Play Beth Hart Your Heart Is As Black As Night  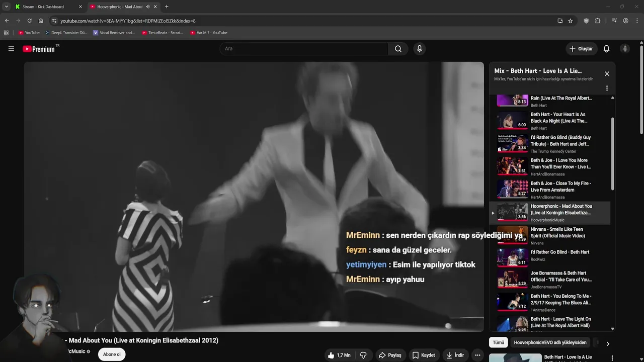550,121
